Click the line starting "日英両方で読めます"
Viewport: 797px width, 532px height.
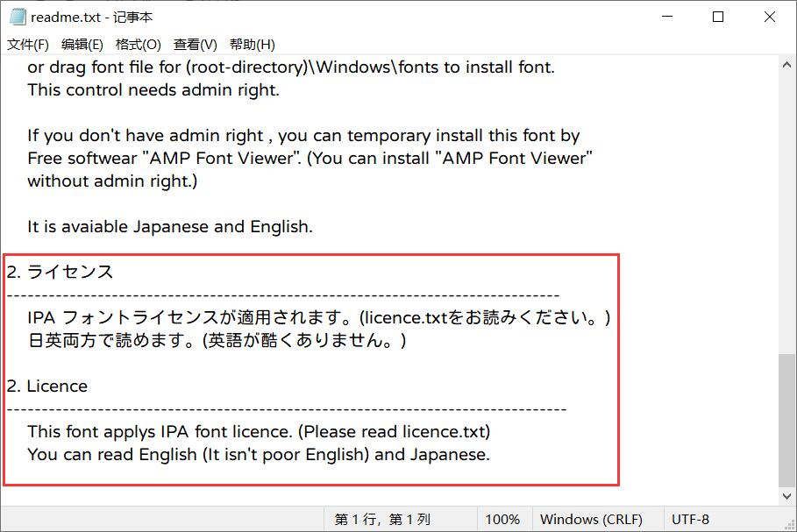217,340
